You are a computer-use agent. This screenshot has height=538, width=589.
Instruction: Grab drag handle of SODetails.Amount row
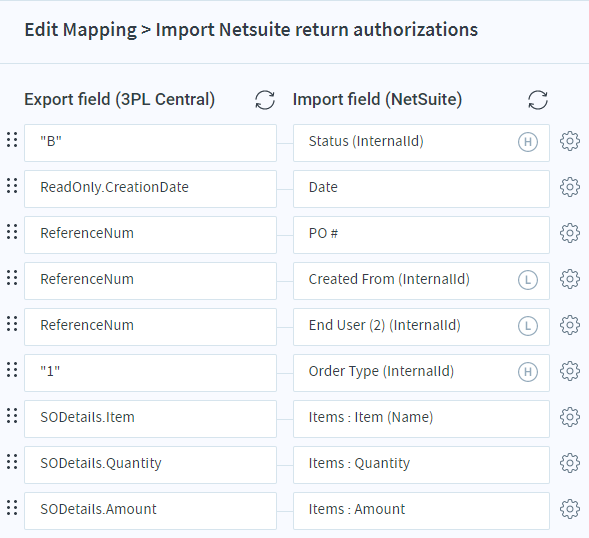pyautogui.click(x=12, y=508)
